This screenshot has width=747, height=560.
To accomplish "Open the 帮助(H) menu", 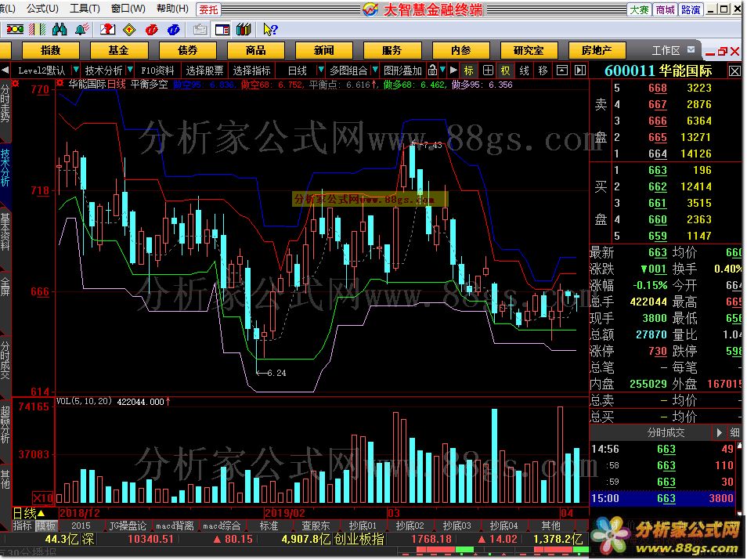I will click(x=172, y=9).
